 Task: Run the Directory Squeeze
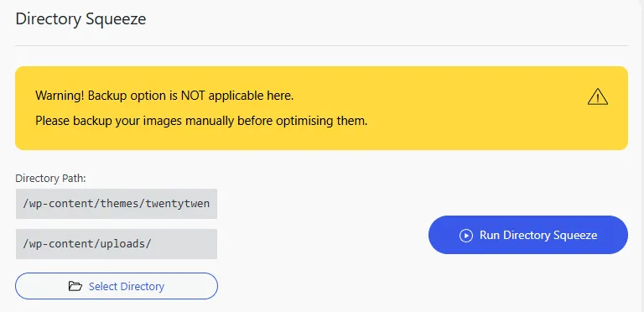click(527, 235)
